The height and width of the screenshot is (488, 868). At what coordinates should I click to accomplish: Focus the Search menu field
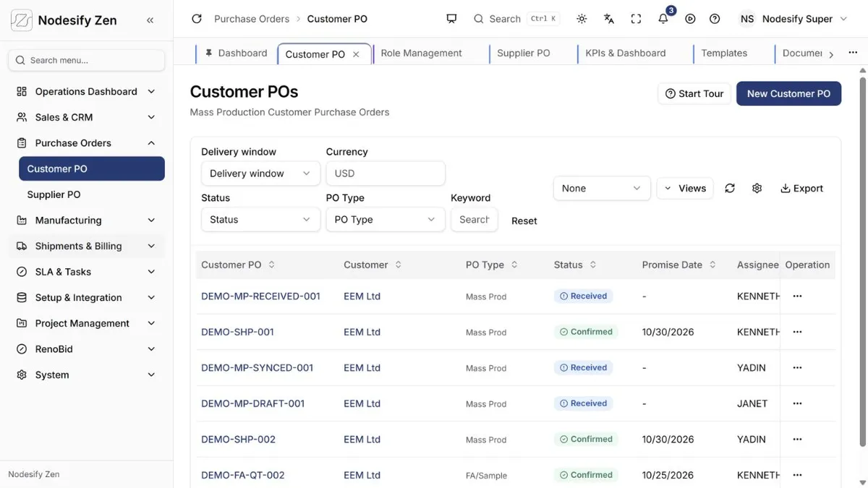[x=86, y=60]
